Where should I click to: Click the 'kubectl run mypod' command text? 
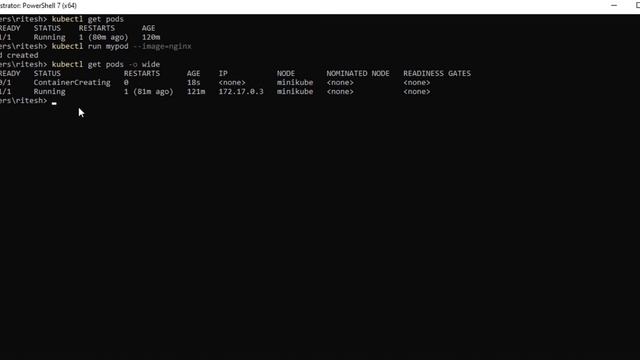click(x=90, y=46)
